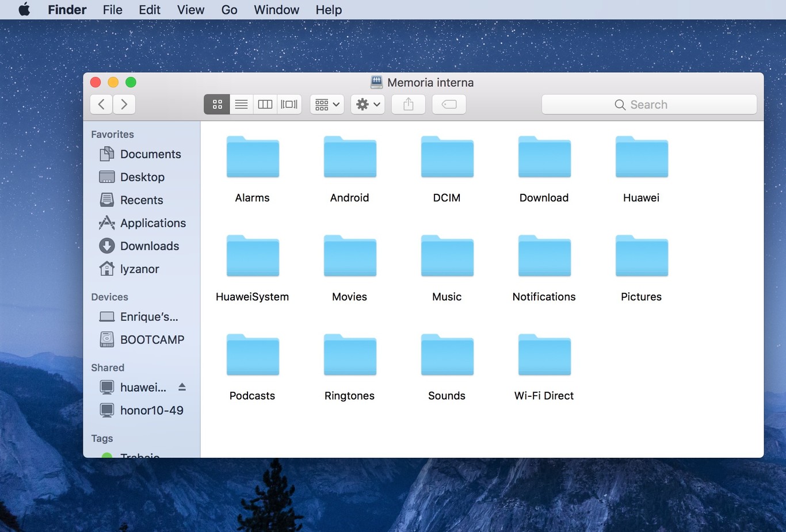Switch to icon view

click(x=217, y=104)
